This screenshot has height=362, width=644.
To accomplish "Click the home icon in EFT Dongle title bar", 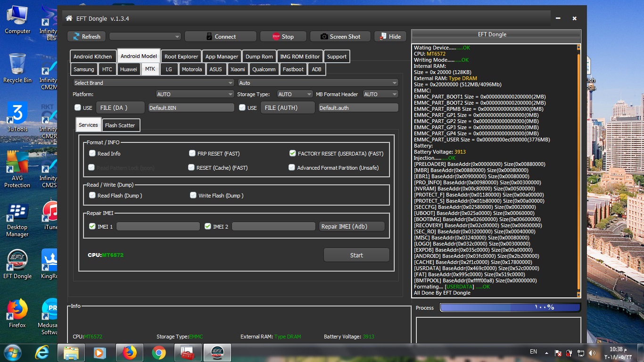I will (69, 18).
